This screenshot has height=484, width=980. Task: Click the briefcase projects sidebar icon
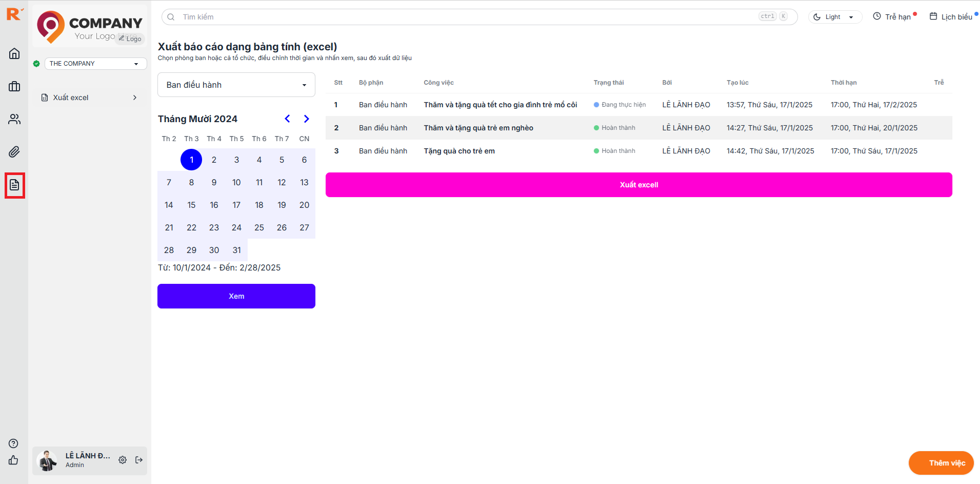[x=14, y=86]
